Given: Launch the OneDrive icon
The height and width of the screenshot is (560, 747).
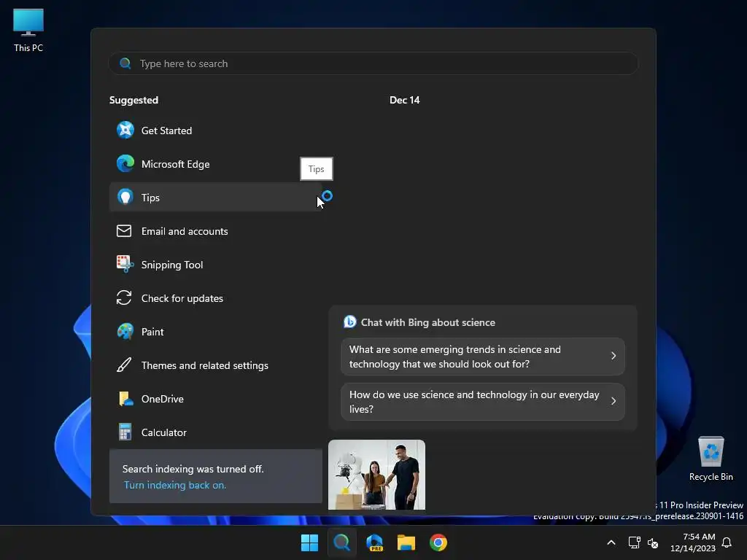Looking at the screenshot, I should point(125,399).
